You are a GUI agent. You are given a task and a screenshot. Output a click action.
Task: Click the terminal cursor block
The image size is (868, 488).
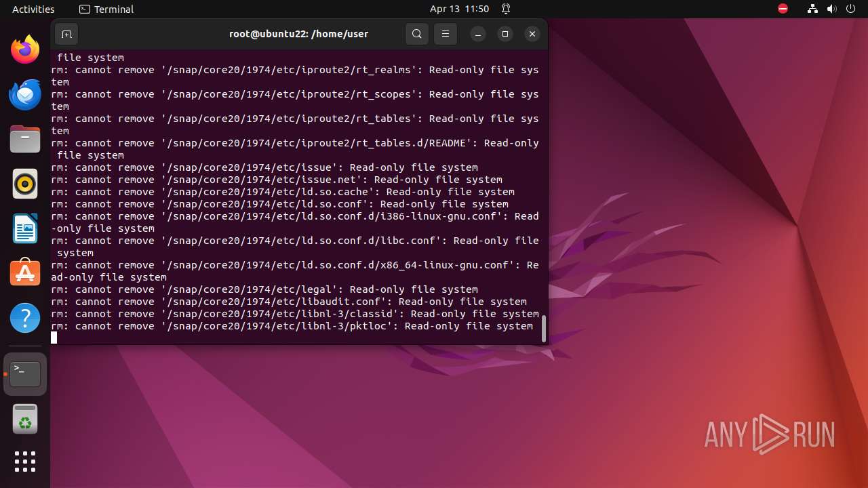pos(54,338)
